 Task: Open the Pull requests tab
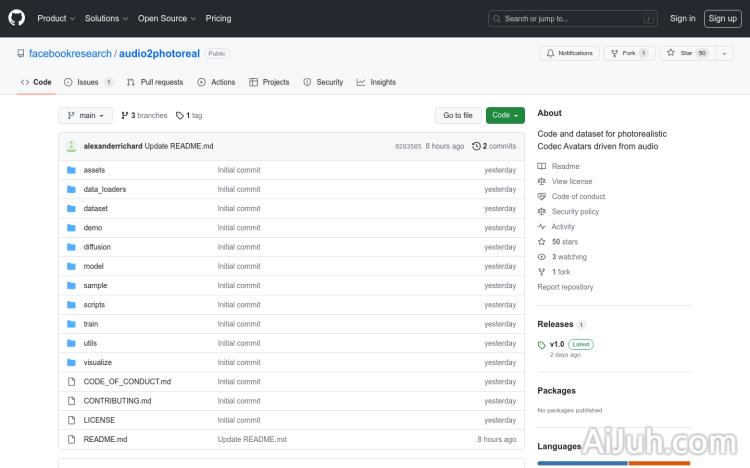156,82
